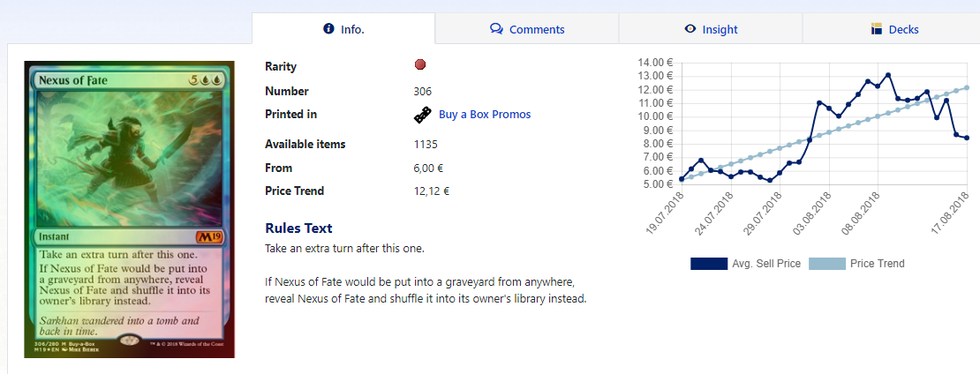This screenshot has height=374, width=980.
Task: Click the highest Avg. Sell Price peak point
Action: tap(887, 75)
